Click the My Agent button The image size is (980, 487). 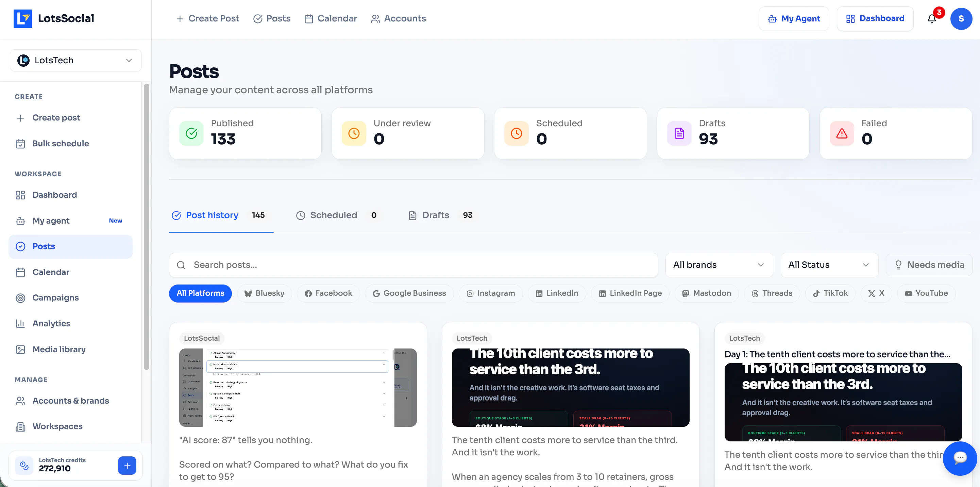click(x=794, y=19)
